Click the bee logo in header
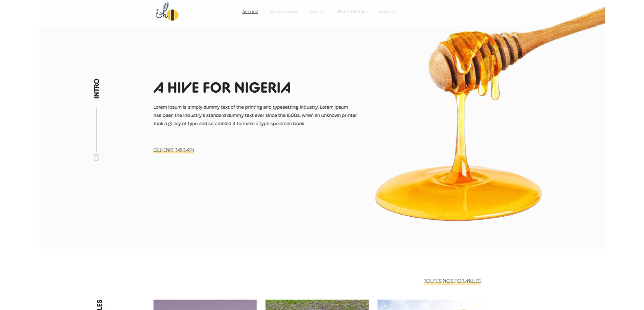Viewport: 644px width, 310px height. coord(167,11)
